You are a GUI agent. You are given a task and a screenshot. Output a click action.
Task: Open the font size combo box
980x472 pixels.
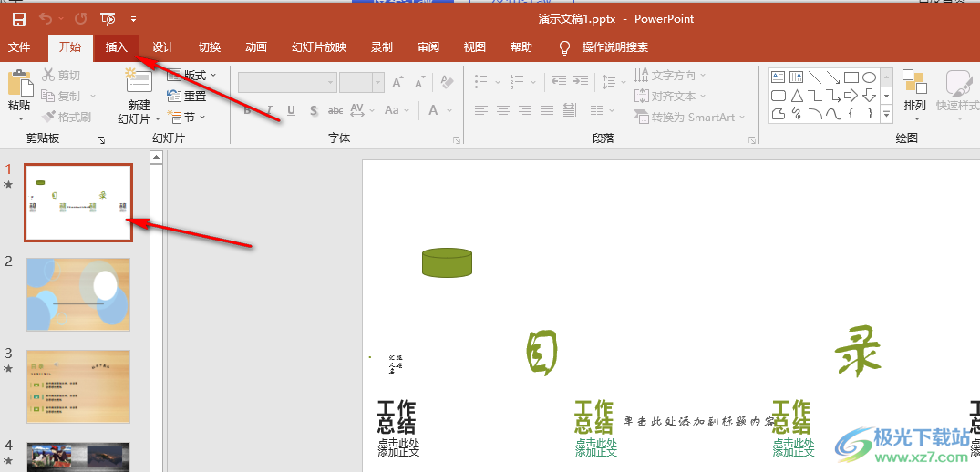(362, 82)
